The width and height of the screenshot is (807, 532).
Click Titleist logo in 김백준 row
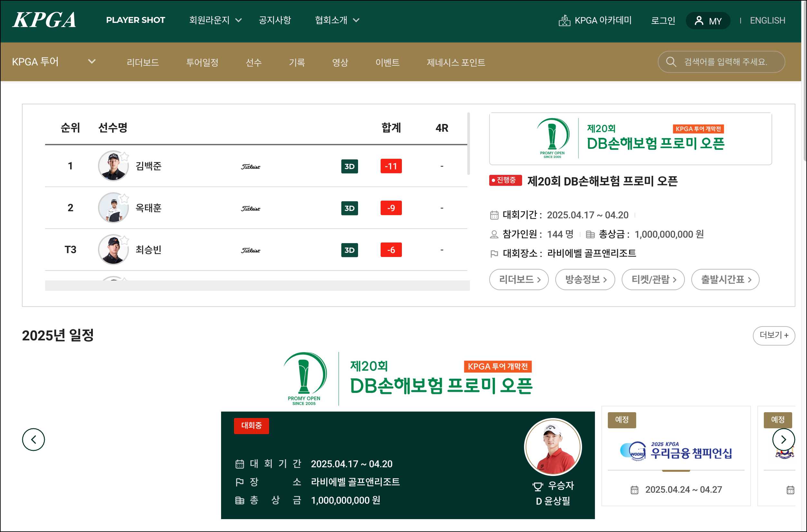[x=250, y=166]
